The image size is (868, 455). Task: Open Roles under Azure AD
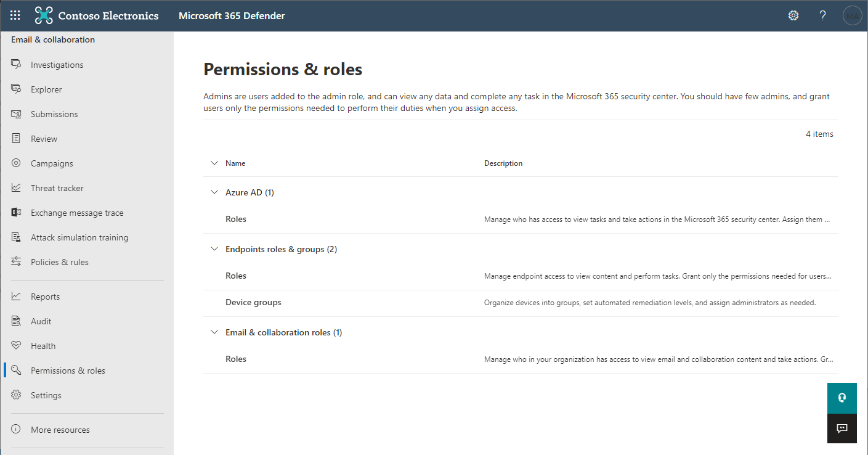(236, 219)
